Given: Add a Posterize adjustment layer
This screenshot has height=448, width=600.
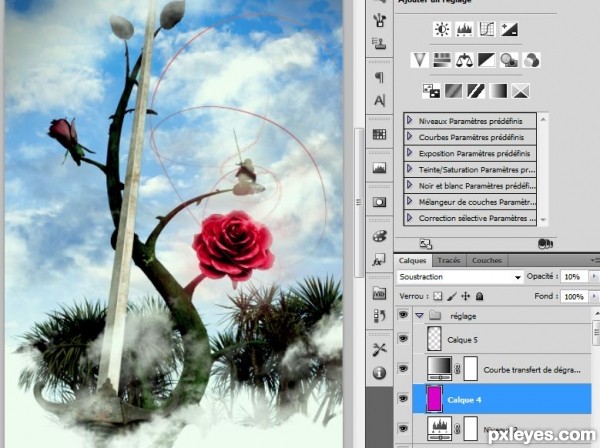Looking at the screenshot, I should 453,91.
